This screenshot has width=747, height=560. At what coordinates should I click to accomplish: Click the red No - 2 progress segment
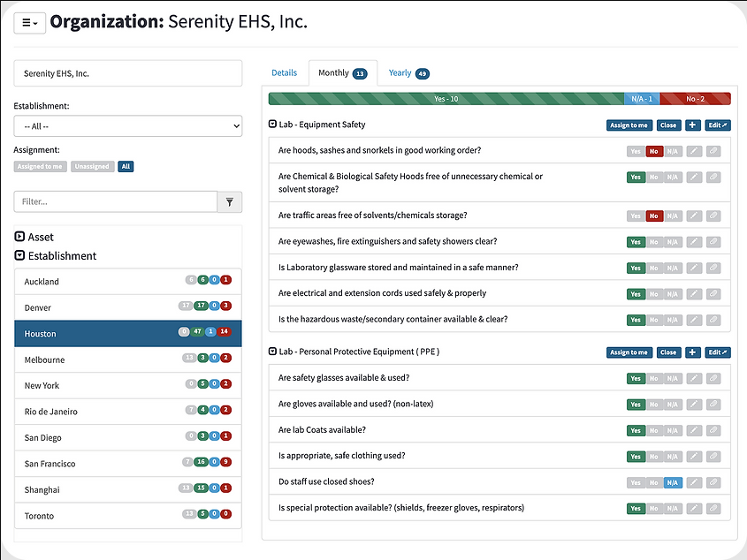pos(695,99)
